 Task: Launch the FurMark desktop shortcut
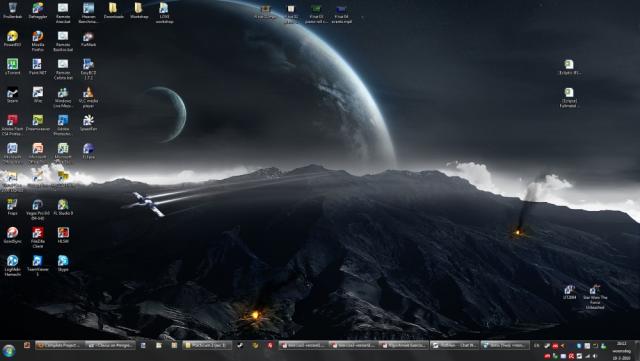pyautogui.click(x=88, y=39)
